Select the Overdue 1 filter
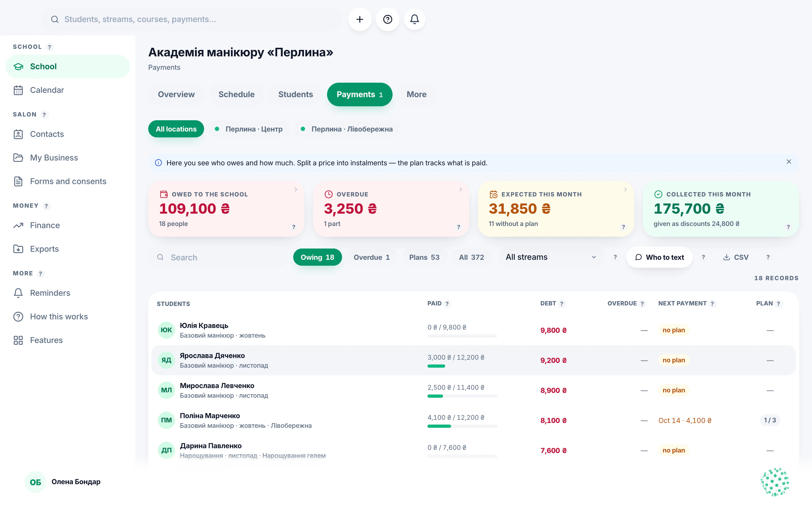Screen dimensions: 812x511 point(371,257)
